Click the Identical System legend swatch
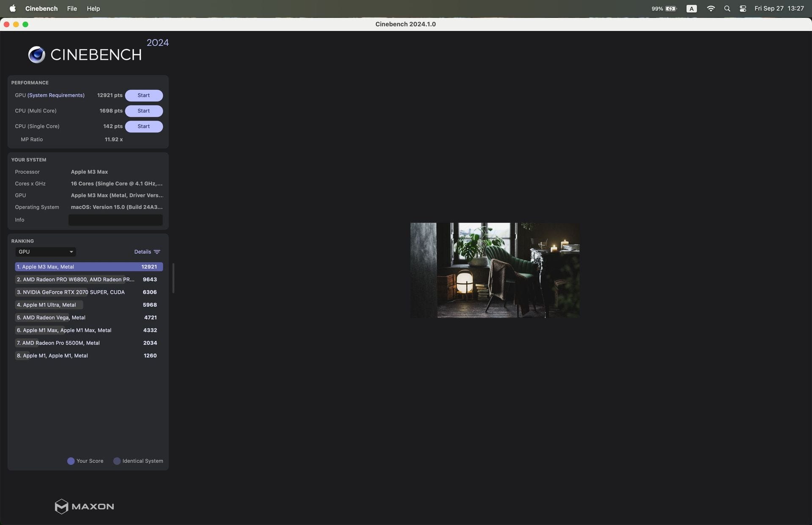Viewport: 812px width, 525px height. click(117, 461)
